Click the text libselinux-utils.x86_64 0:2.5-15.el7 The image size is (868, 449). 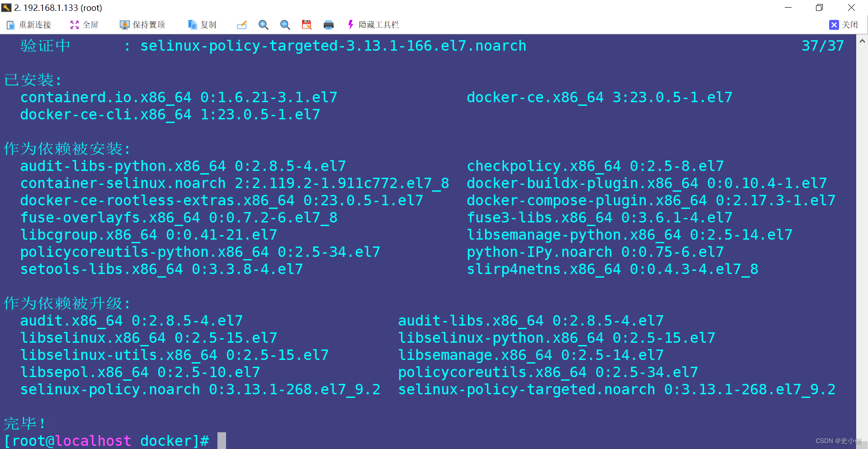click(x=175, y=355)
